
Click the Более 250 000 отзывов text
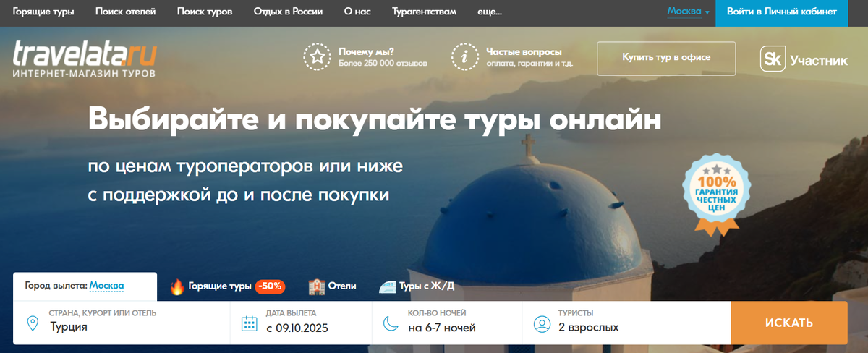pos(383,64)
